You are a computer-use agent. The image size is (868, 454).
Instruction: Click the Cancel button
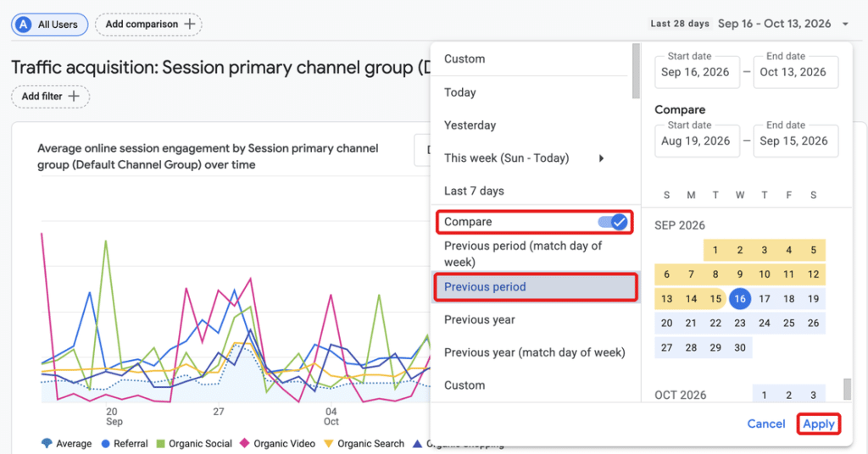tap(766, 424)
